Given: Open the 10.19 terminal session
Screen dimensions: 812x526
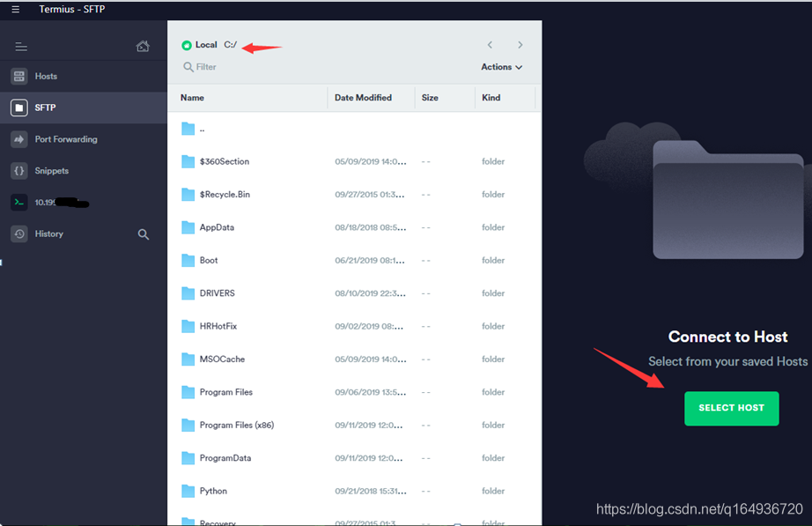Looking at the screenshot, I should click(84, 203).
